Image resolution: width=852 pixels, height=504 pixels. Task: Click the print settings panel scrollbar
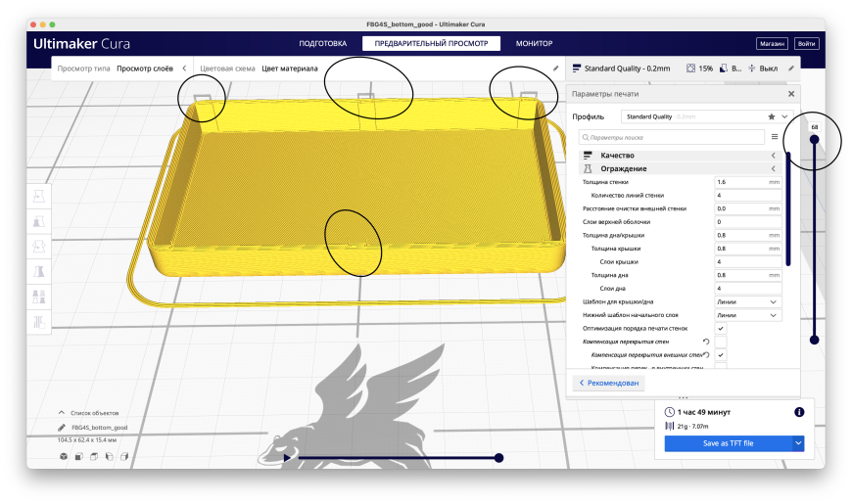coord(788,209)
